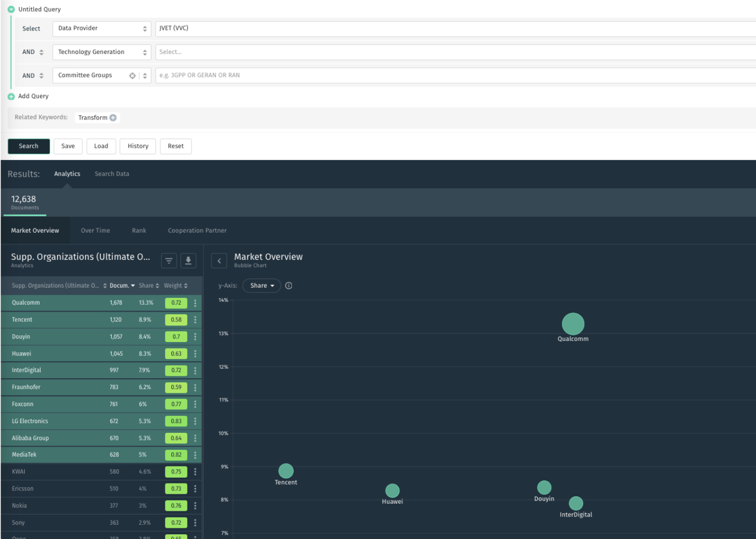Click the back chevron beside Market Overview

[219, 261]
